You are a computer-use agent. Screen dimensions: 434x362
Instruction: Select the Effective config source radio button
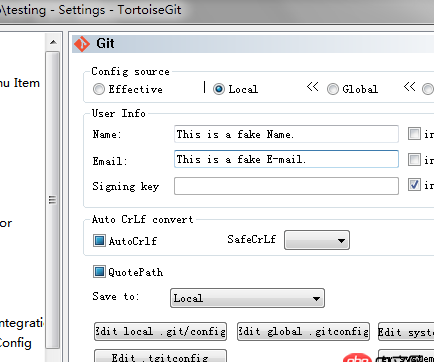click(x=99, y=89)
